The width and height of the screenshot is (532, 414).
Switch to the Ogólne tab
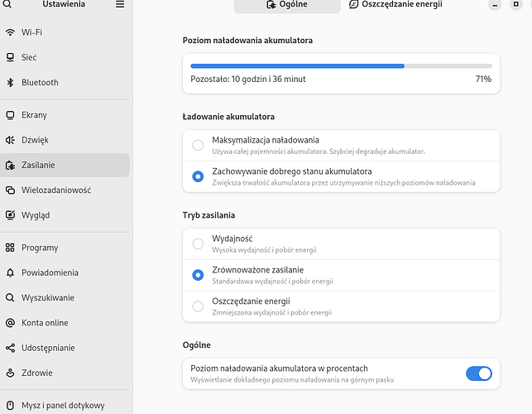click(287, 5)
